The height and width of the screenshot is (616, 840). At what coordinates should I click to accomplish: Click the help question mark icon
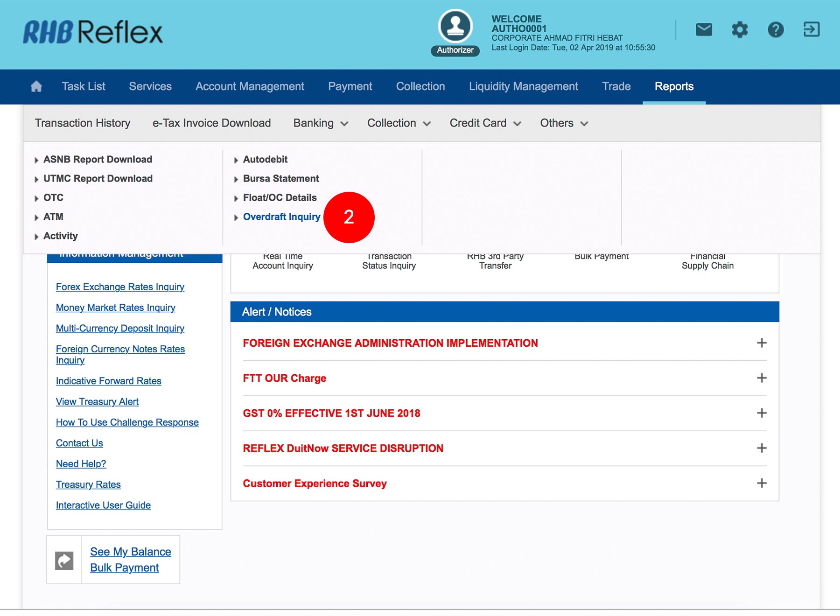776,30
